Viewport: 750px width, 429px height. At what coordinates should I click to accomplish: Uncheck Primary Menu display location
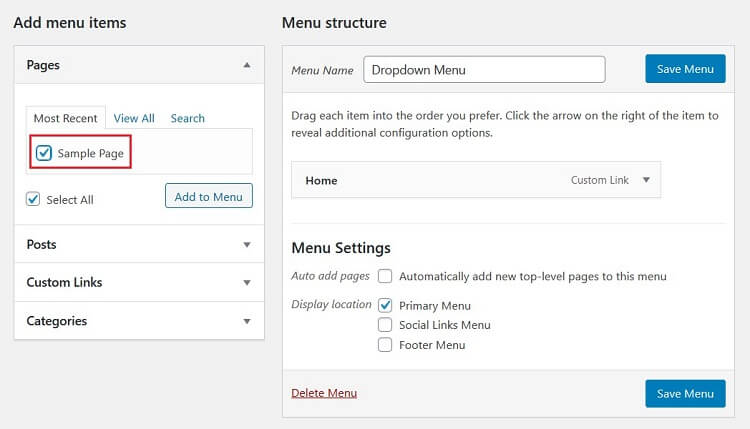tap(385, 305)
